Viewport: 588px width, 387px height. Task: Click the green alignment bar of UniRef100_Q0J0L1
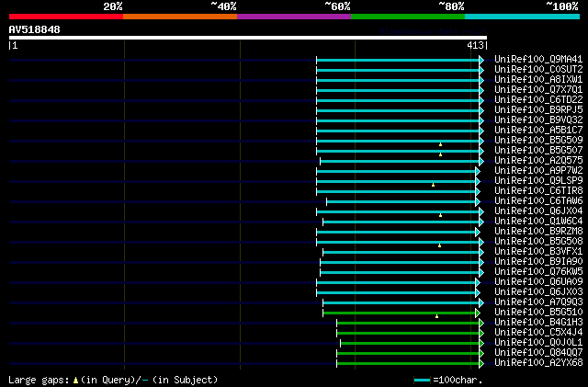click(413, 343)
